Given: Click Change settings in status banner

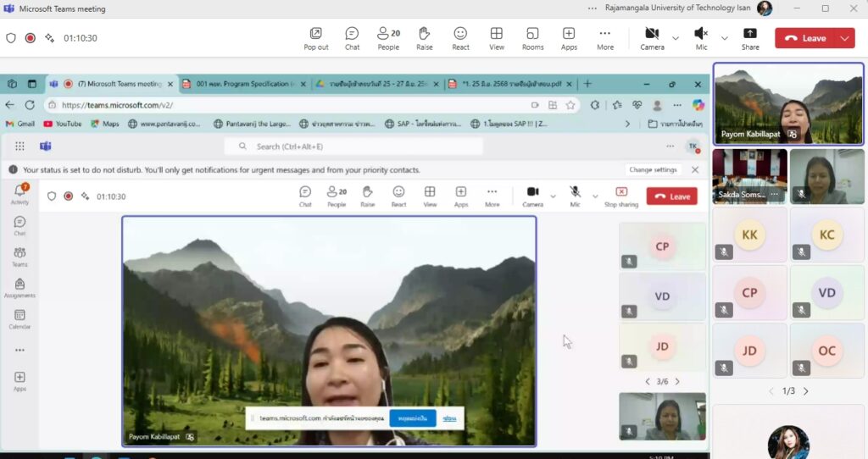Looking at the screenshot, I should [x=653, y=169].
